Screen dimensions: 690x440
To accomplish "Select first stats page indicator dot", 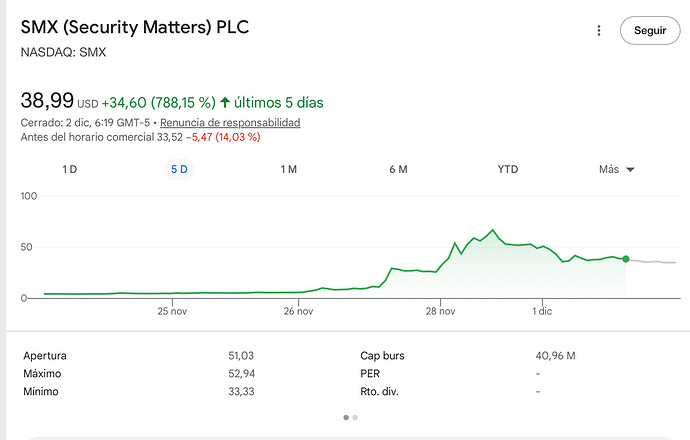I will tap(346, 417).
